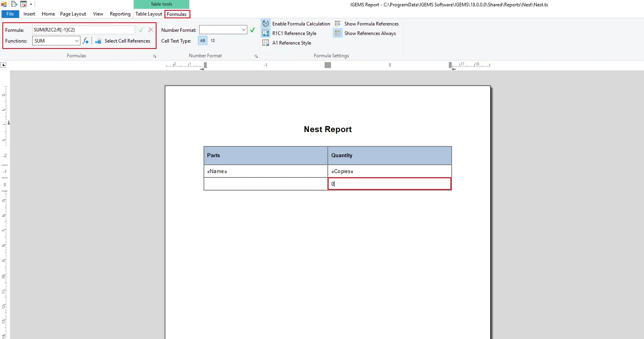Open the Functions dropdown showing SUM
This screenshot has width=644, height=339.
pyautogui.click(x=76, y=41)
